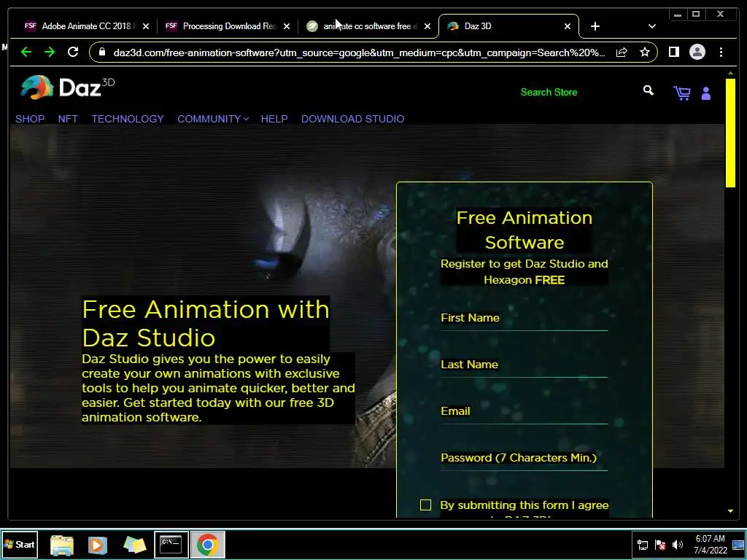Click the page scrollbar thumb

730,133
